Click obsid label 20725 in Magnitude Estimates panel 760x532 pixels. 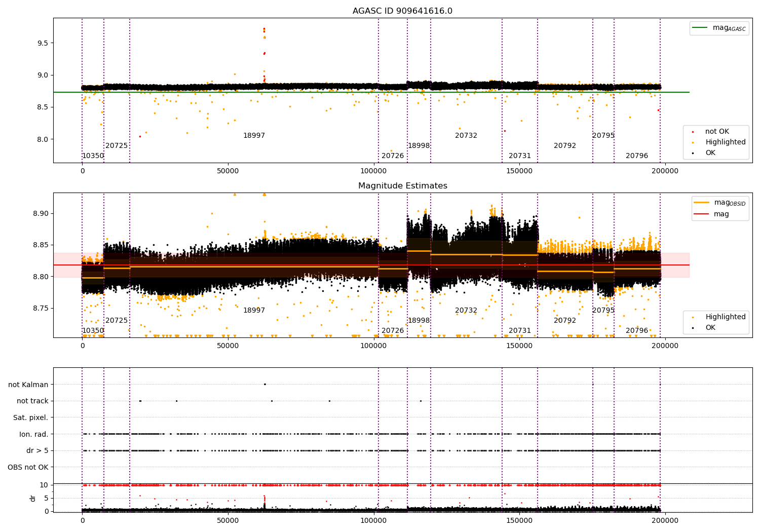117,321
